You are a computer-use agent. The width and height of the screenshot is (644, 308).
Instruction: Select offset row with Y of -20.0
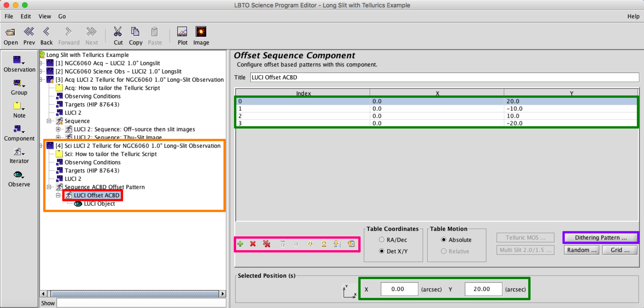pos(437,123)
